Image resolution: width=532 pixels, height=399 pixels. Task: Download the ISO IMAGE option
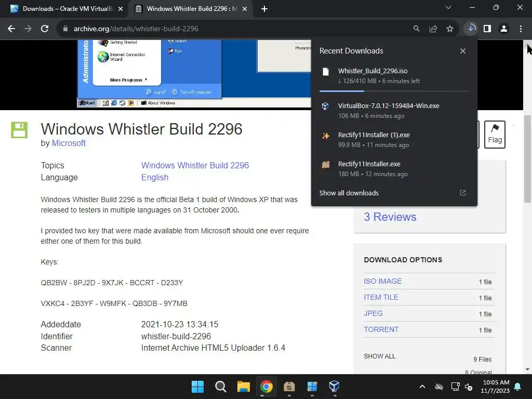click(383, 281)
